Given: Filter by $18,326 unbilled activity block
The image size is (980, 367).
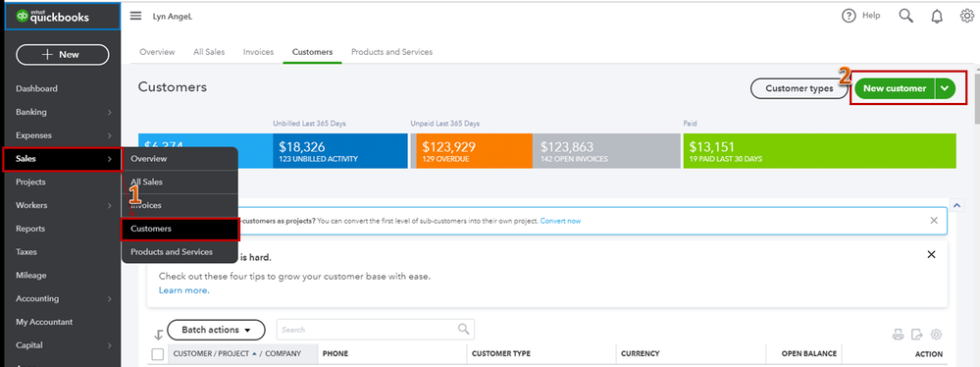Looking at the screenshot, I should (340, 151).
